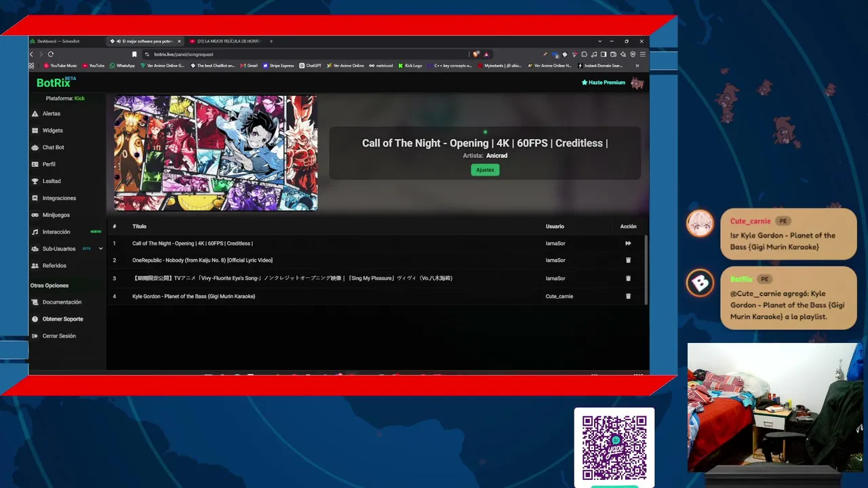The height and width of the screenshot is (488, 868).
Task: Open the Leo AI sparkle icon
Action: 623,54
